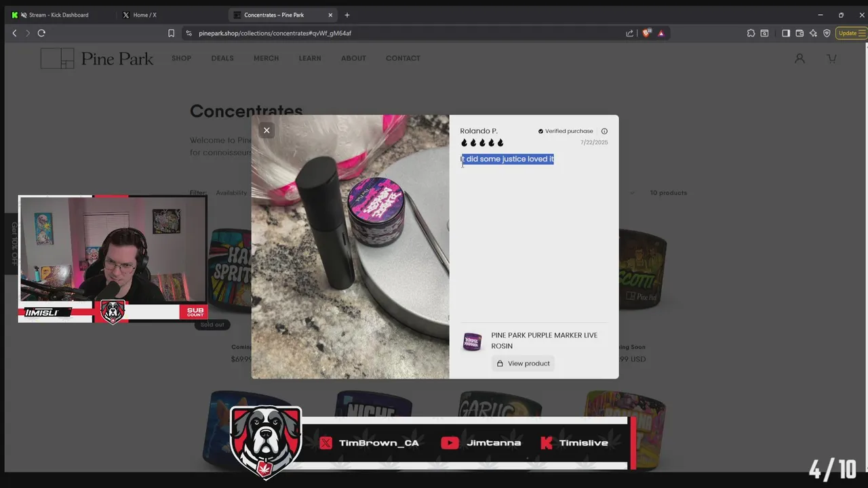
Task: Select Concentrates – Pine Park tab
Action: click(x=275, y=15)
